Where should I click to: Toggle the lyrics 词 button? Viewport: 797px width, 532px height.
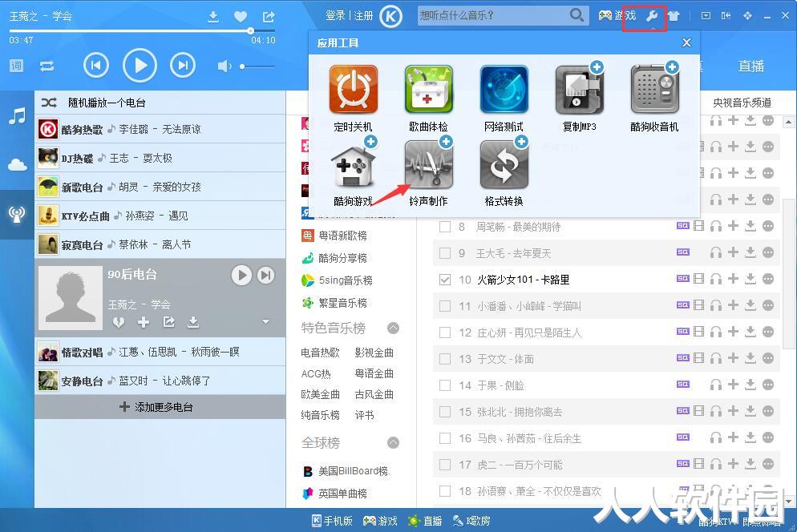(16, 66)
